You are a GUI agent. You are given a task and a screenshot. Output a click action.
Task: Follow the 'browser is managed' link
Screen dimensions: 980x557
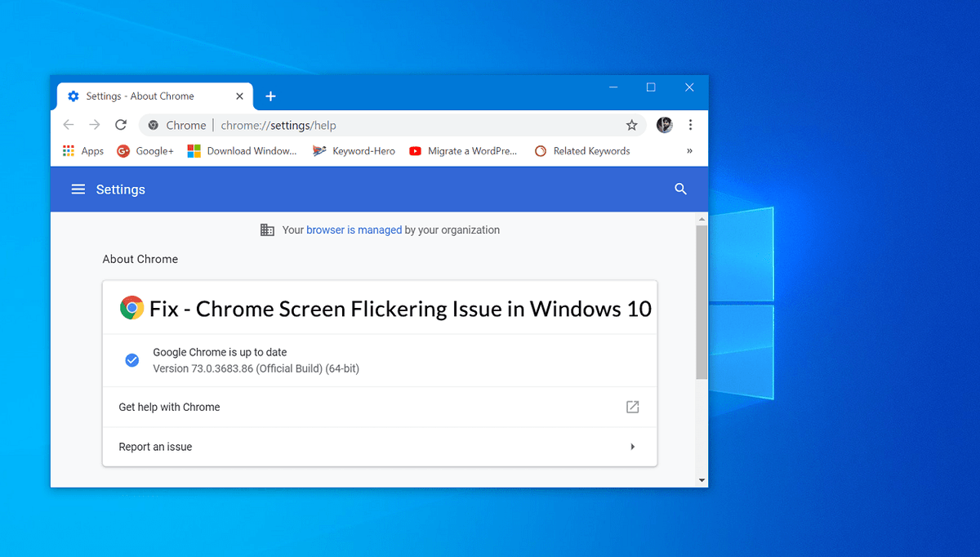(354, 230)
